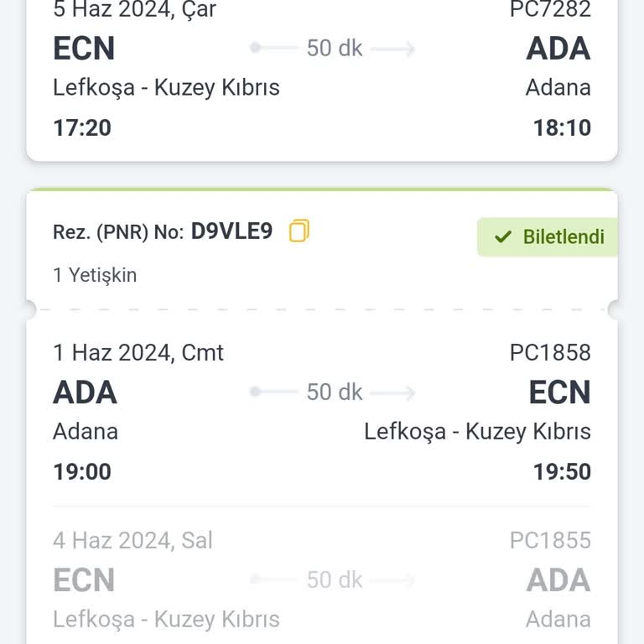Tap the 50 dk arrow for PC1855
Viewport: 644px width, 644px height.
pos(334,579)
